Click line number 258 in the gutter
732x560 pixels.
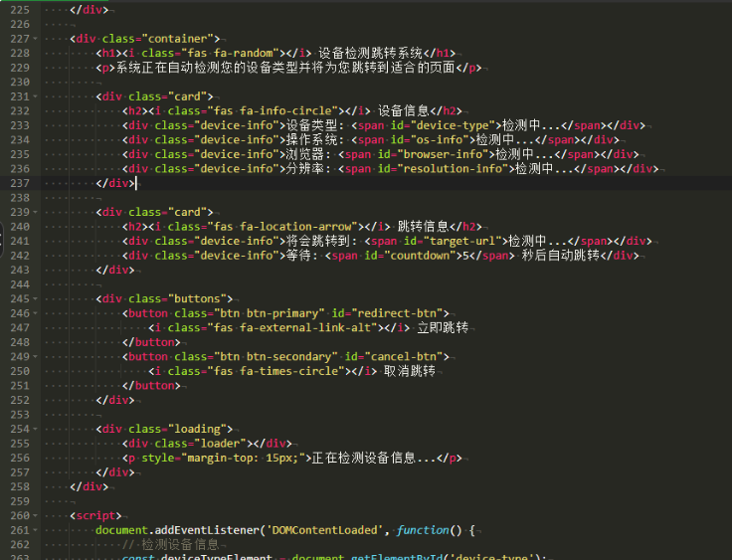(x=20, y=486)
